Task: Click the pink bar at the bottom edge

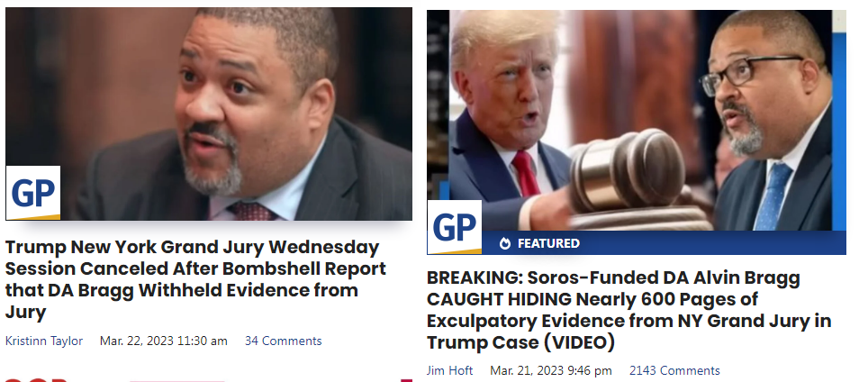Action: 177,380
